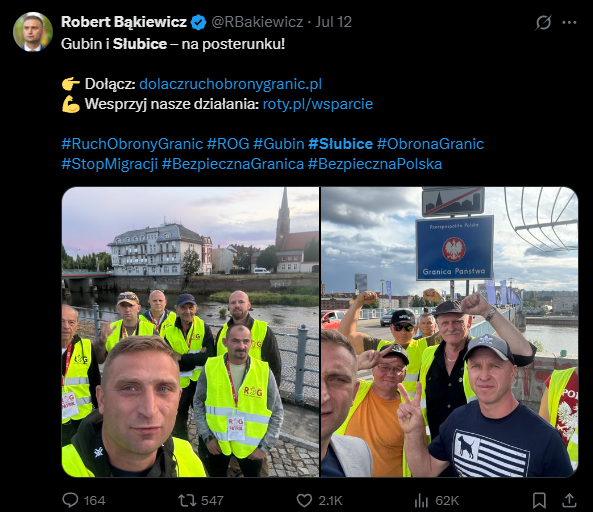Screen dimensions: 593x512
Task: Follow the roty.pl/wsparcie link
Action: (x=318, y=104)
